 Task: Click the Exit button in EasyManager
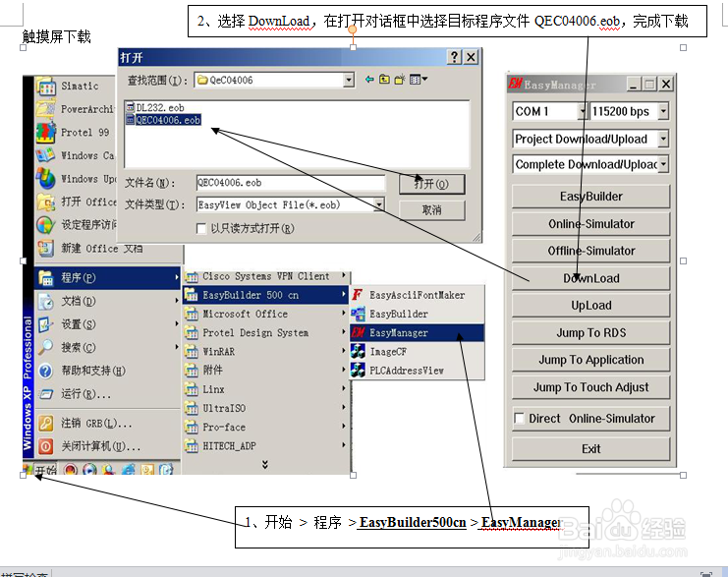tap(591, 449)
